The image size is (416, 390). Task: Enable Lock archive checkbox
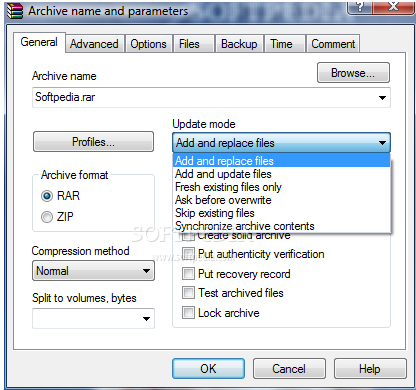coord(188,313)
